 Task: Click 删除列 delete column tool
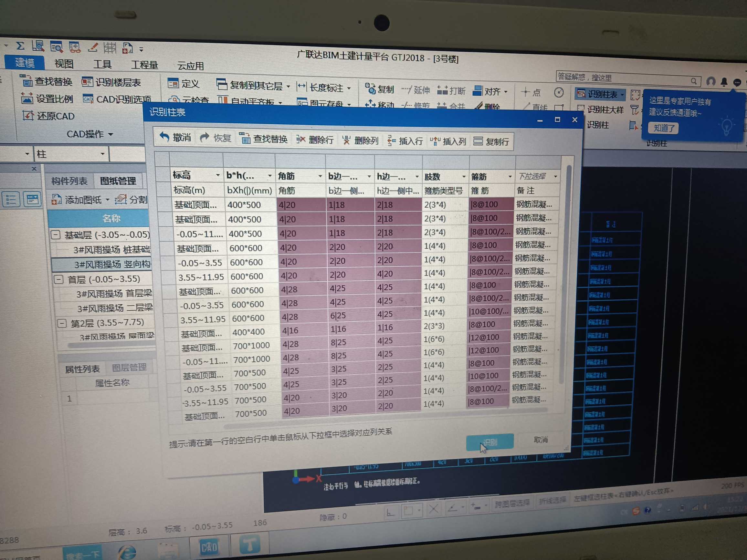click(360, 140)
